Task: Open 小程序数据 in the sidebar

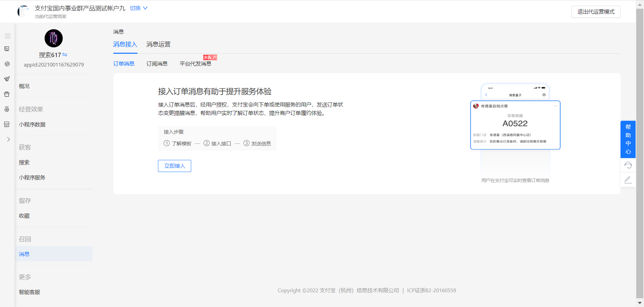Action: [32, 125]
